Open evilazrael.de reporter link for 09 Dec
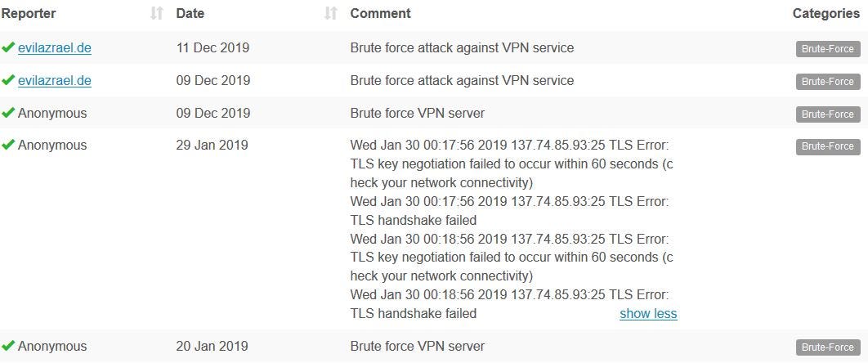This screenshot has width=868, height=363. (x=55, y=81)
